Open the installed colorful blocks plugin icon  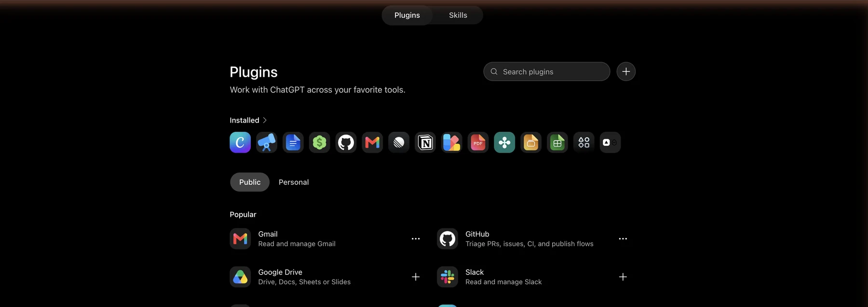click(x=451, y=142)
